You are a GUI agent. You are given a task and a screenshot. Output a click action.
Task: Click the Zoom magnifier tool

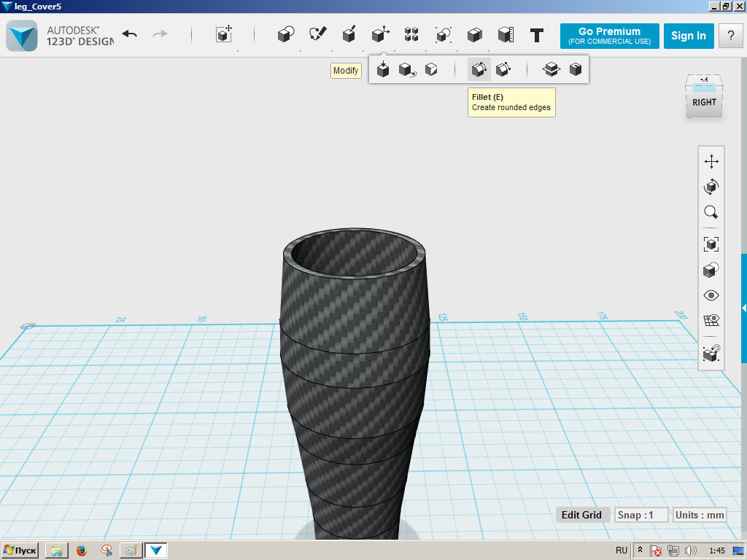711,212
